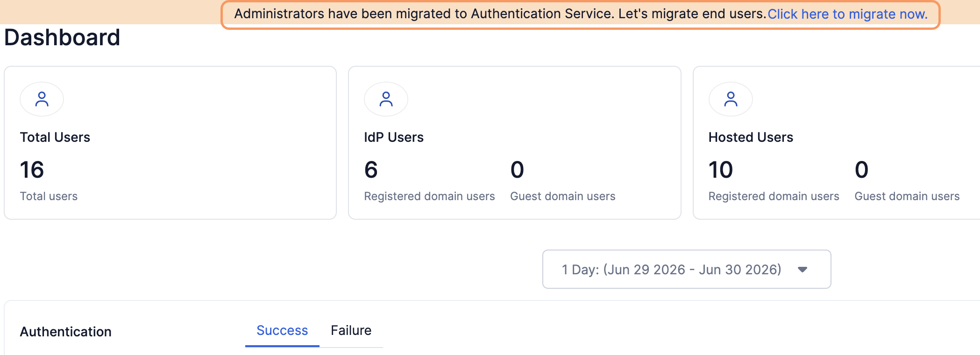Click the Total Users count of 16
980x355 pixels.
tap(32, 169)
